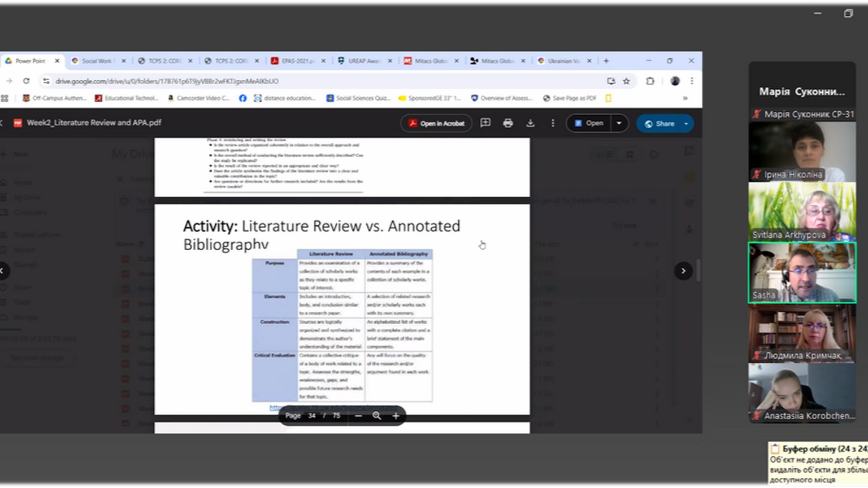868x488 pixels.
Task: Click the blue Share button
Action: (659, 124)
